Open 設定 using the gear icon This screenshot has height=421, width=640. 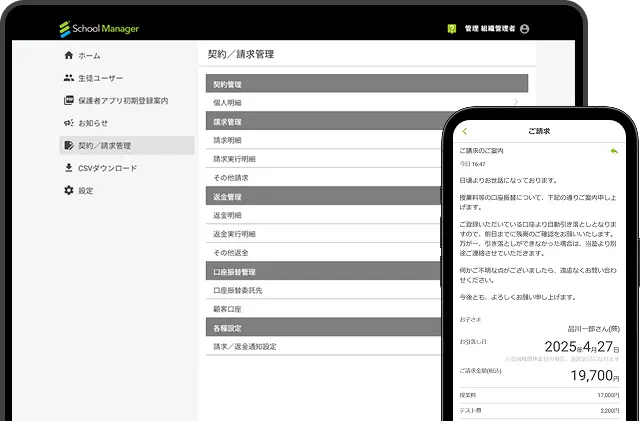[x=68, y=190]
